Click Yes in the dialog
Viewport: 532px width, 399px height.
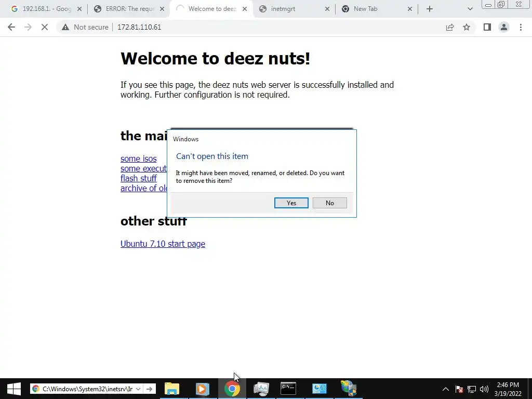tap(291, 203)
